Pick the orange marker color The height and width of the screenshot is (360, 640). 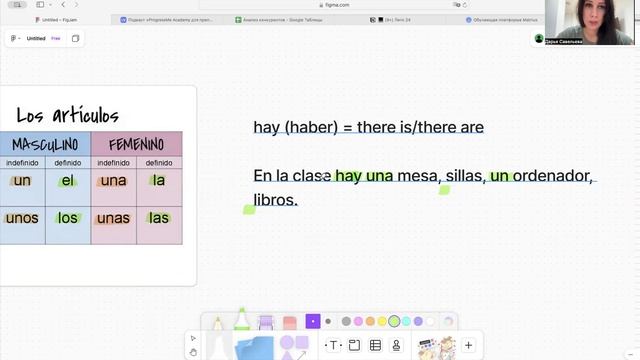tap(370, 321)
